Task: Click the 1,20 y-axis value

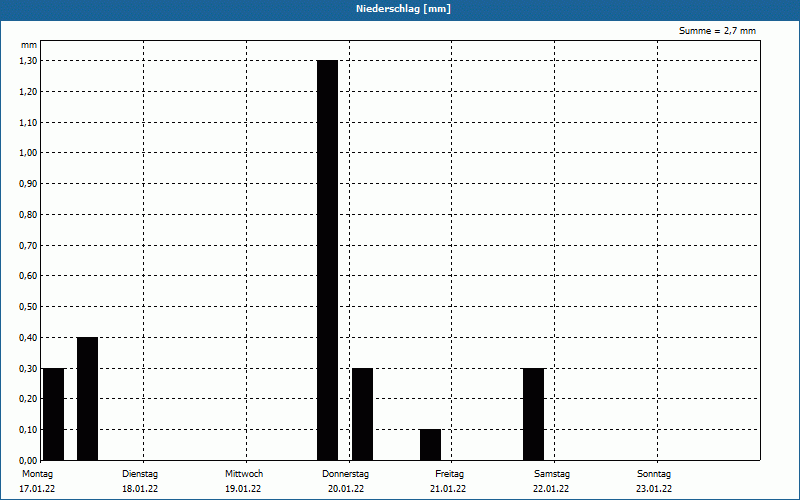Action: [x=28, y=92]
